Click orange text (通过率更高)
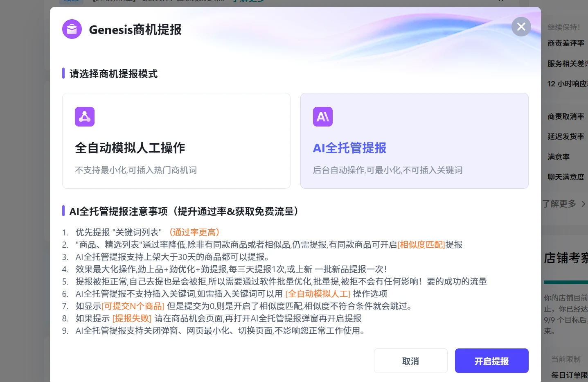The height and width of the screenshot is (382, 588). [x=195, y=232]
